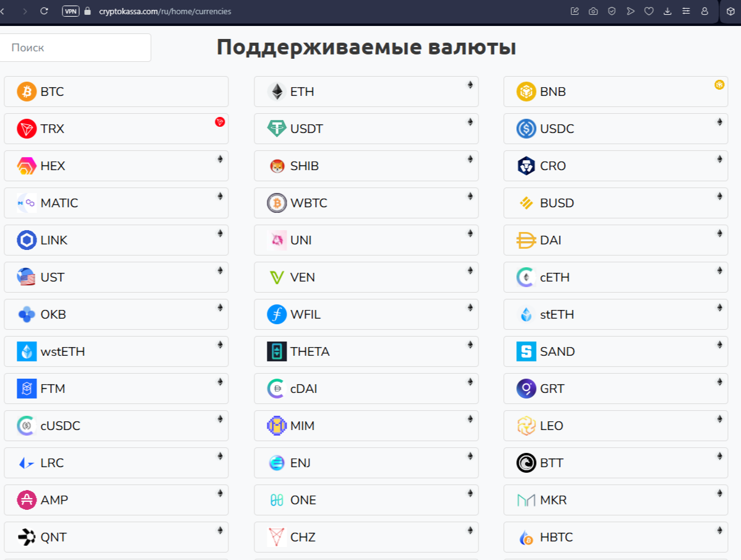Click the Ethereum network badge on ENJ card

[x=470, y=456]
